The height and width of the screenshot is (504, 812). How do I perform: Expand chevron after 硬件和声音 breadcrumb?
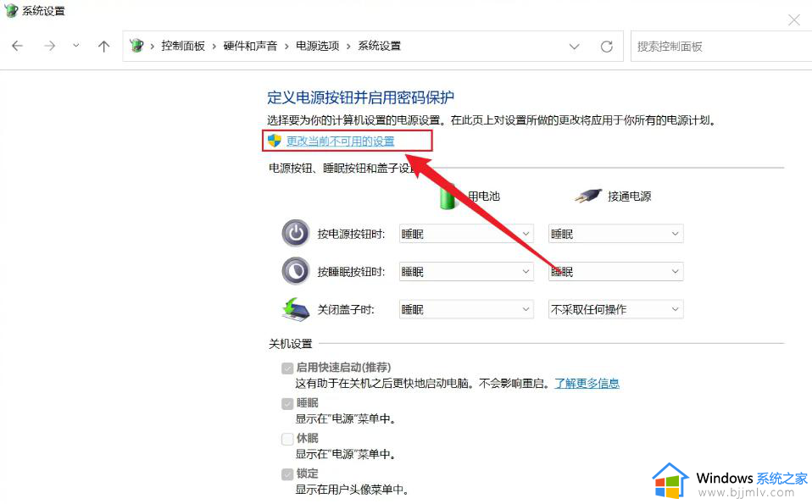tap(286, 47)
